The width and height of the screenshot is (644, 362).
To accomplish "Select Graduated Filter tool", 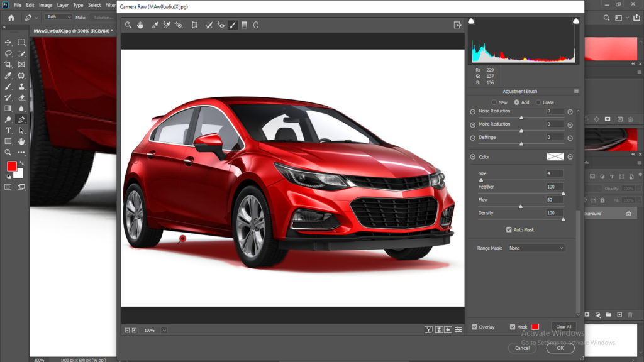I will click(x=245, y=25).
